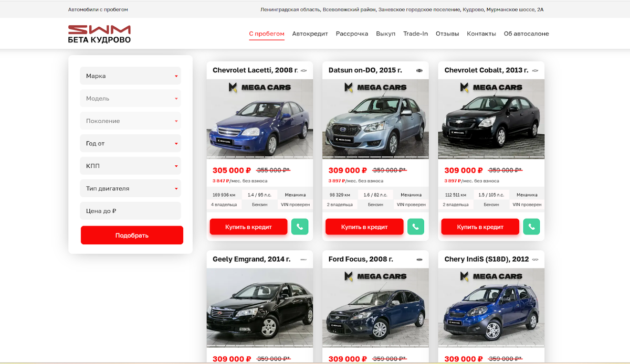Image resolution: width=630 pixels, height=364 pixels.
Task: Click the 169 936 км mileage value
Action: coord(224,195)
